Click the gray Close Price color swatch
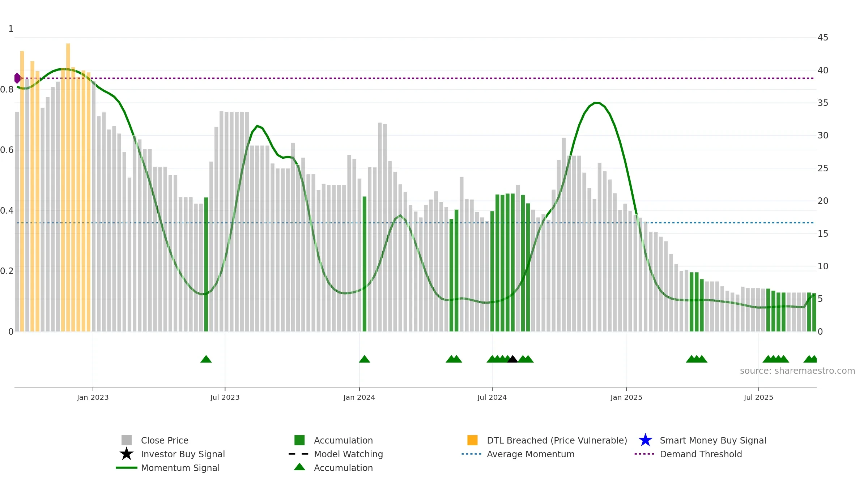Screen dimensions: 868x488 coord(127,440)
